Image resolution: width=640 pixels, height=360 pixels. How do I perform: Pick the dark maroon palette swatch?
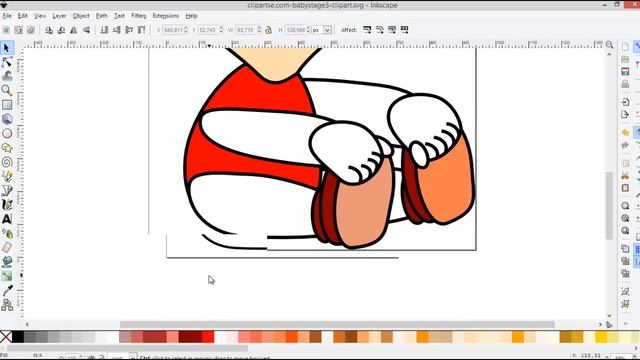190,337
